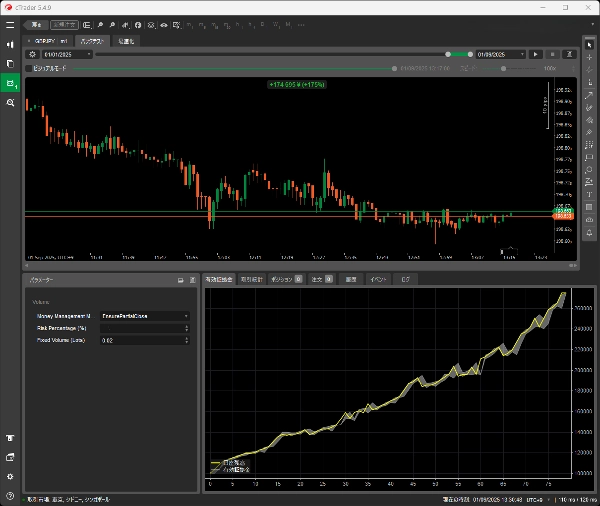Open the Analyze magnifier sidebar icon

coord(10,103)
